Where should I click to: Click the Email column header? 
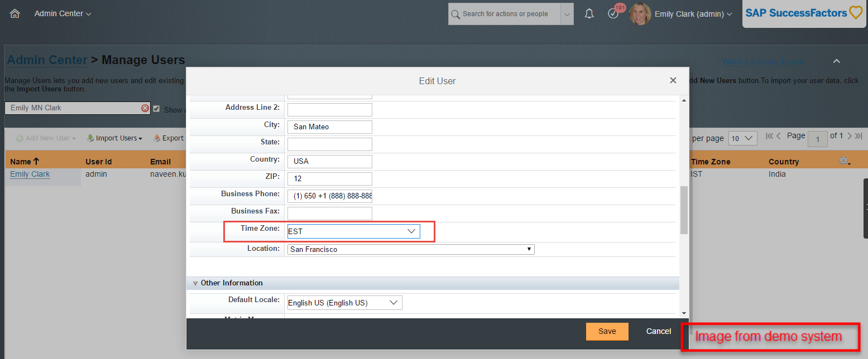click(x=160, y=162)
